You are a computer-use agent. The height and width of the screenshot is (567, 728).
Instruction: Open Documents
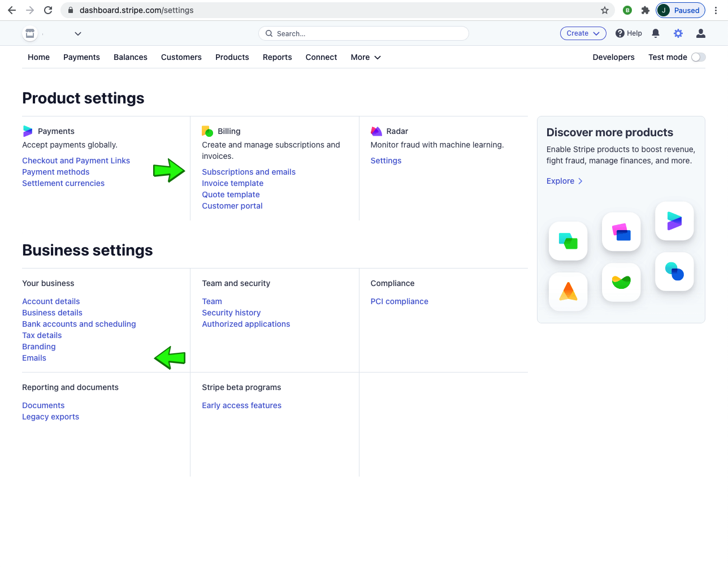click(44, 405)
